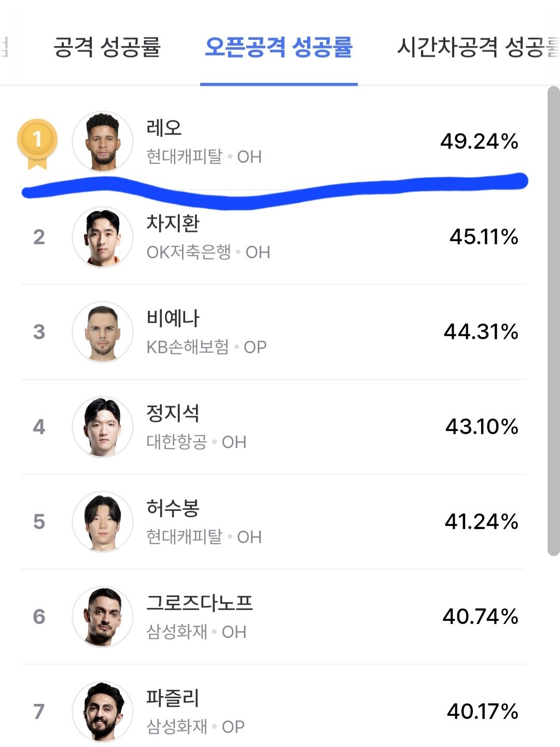Open 그로즈다노프's player profile photo
Image resolution: width=560 pixels, height=747 pixels.
(103, 617)
